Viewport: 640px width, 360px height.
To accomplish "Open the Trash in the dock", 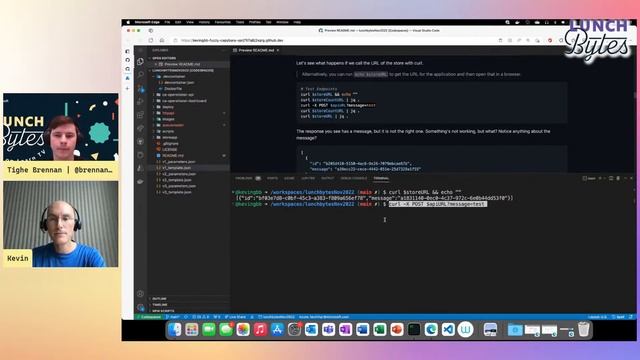I will point(584,329).
